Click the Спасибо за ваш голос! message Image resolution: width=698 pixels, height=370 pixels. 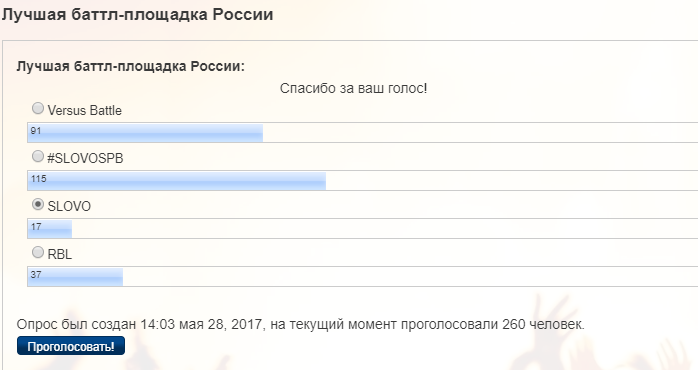point(353,89)
